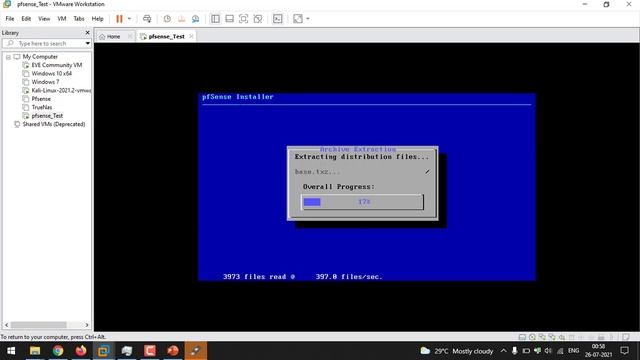This screenshot has height=360, width=640.
Task: Click the library horizontal scrollbar thumb
Action: tap(38, 325)
